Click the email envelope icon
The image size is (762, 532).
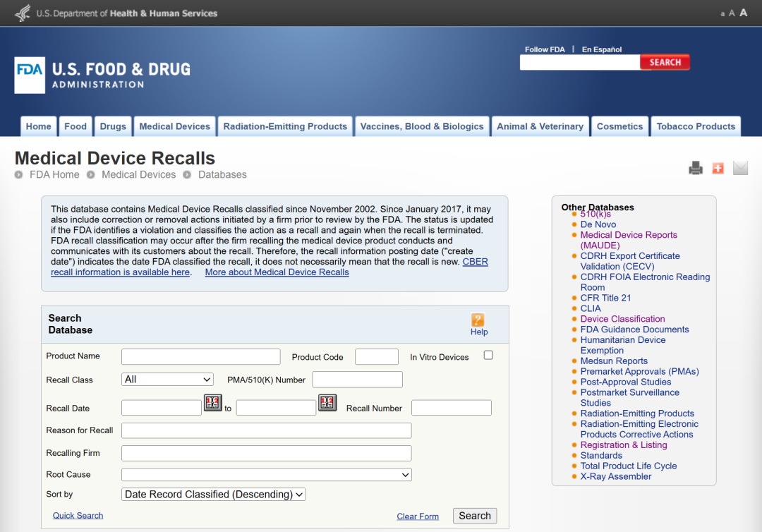tap(740, 168)
